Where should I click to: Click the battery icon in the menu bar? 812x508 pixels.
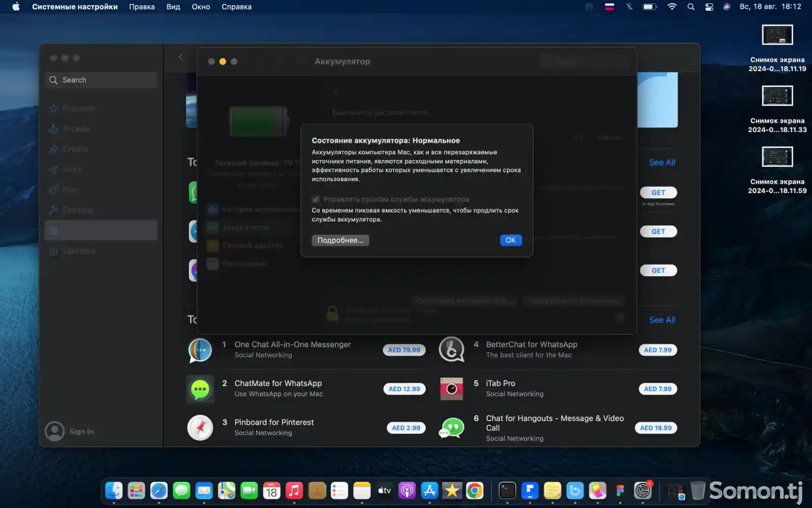pyautogui.click(x=650, y=7)
